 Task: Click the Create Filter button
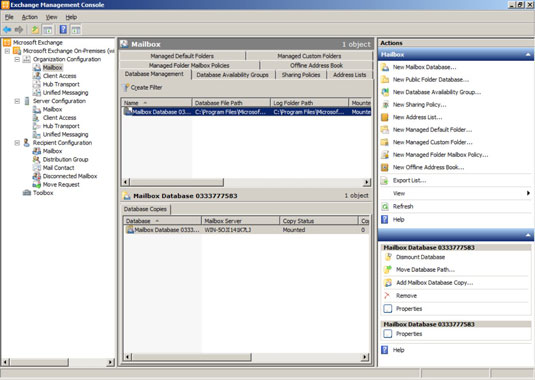143,87
